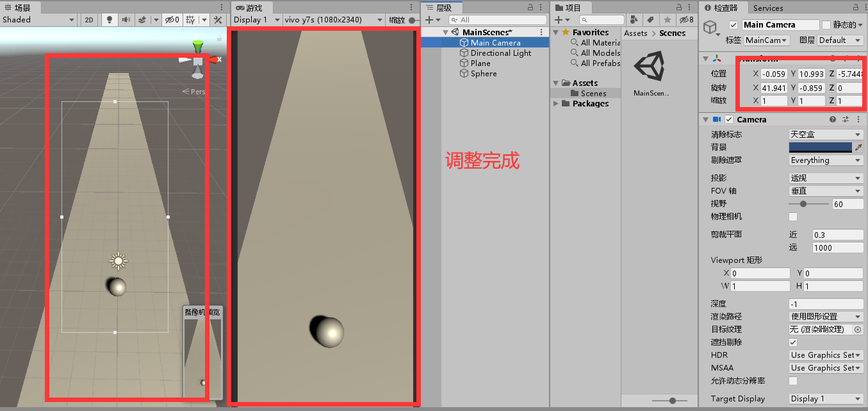
Task: Collapse the Assets folder tree
Action: tap(556, 83)
